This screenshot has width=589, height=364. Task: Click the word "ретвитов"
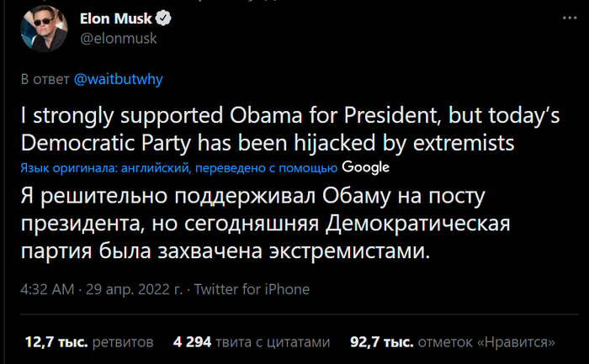point(123,342)
